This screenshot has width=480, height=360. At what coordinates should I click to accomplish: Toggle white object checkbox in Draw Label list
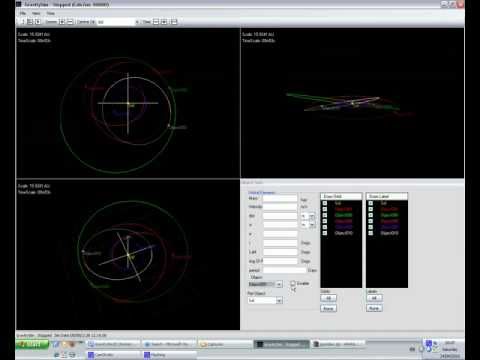click(x=371, y=233)
